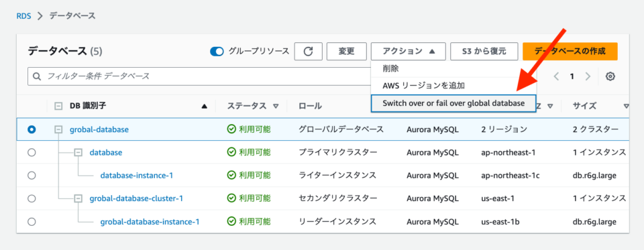The image size is (644, 250).
Task: Go to next page arrow
Action: (x=588, y=76)
